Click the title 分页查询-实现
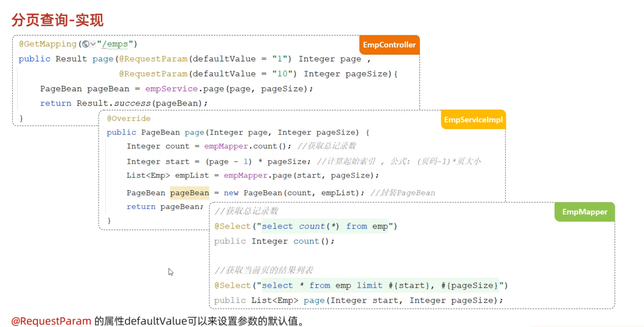This screenshot has height=327, width=644. coord(58,20)
